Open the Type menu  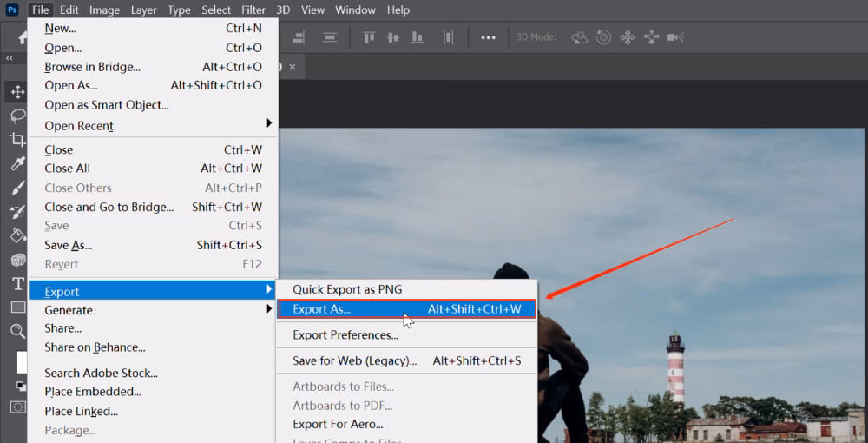[179, 10]
